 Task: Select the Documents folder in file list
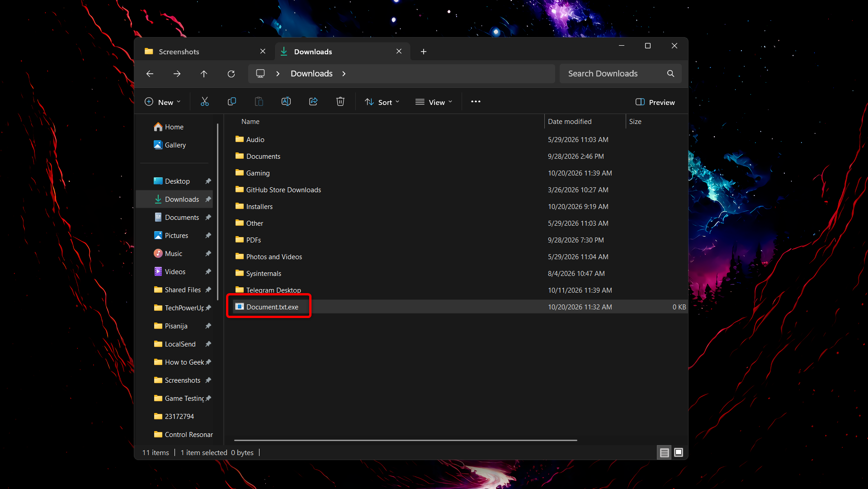pyautogui.click(x=263, y=157)
